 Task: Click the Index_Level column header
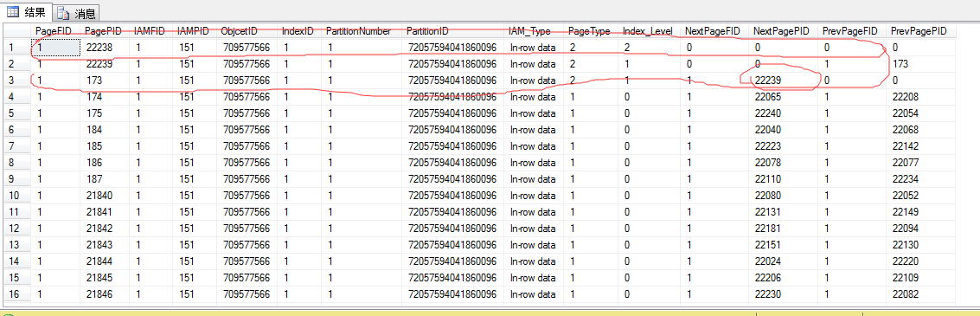649,30
